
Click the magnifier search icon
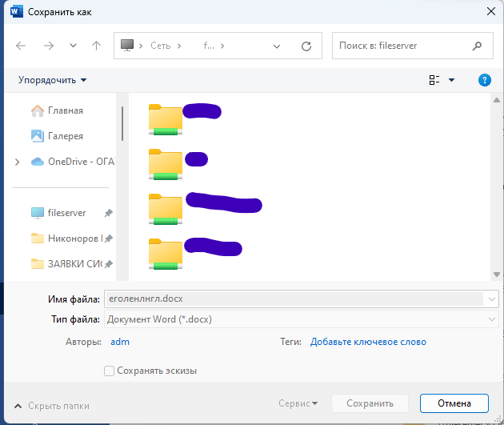click(x=477, y=46)
